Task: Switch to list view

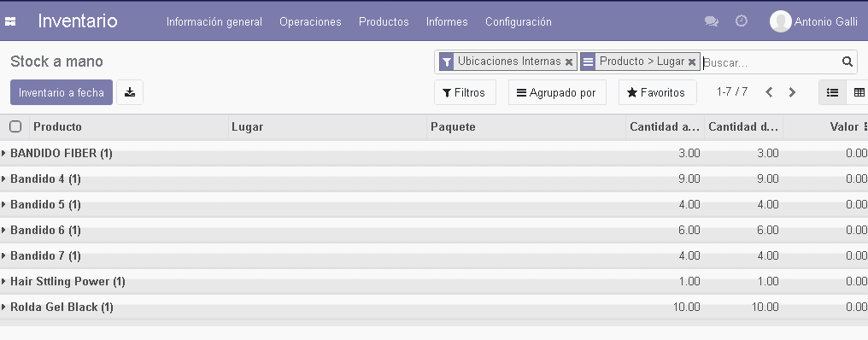Action: [832, 92]
